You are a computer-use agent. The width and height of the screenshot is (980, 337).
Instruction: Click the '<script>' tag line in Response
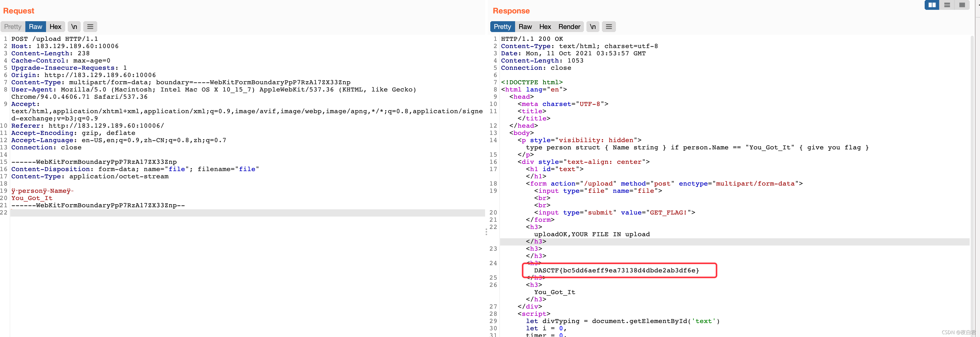pyautogui.click(x=534, y=314)
